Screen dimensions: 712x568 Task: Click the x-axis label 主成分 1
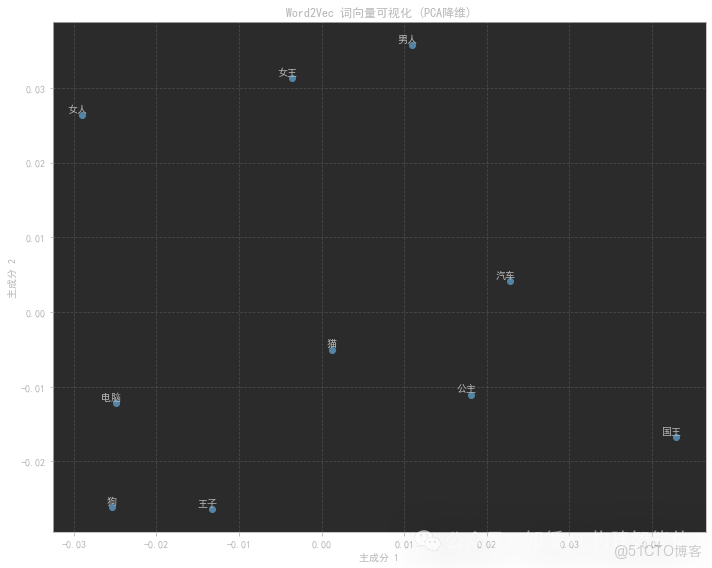379,558
